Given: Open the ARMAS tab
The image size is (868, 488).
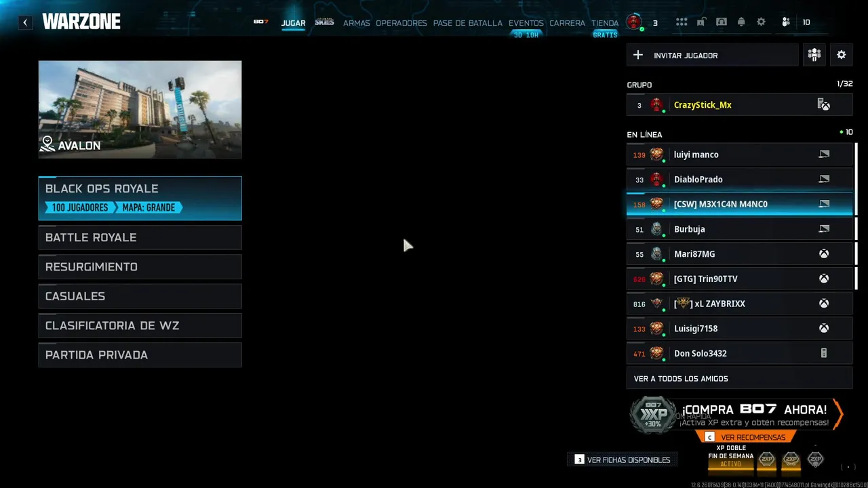Looking at the screenshot, I should pyautogui.click(x=357, y=23).
